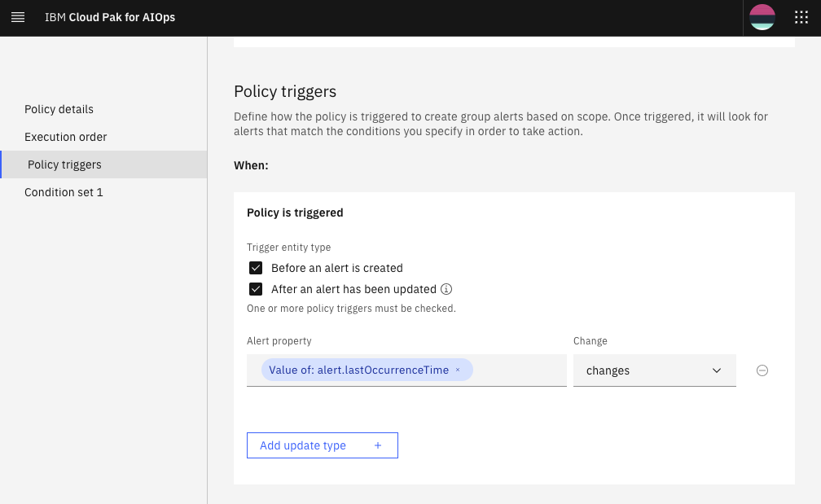This screenshot has width=821, height=504.
Task: Jump to Condition set 1
Action: (x=64, y=192)
